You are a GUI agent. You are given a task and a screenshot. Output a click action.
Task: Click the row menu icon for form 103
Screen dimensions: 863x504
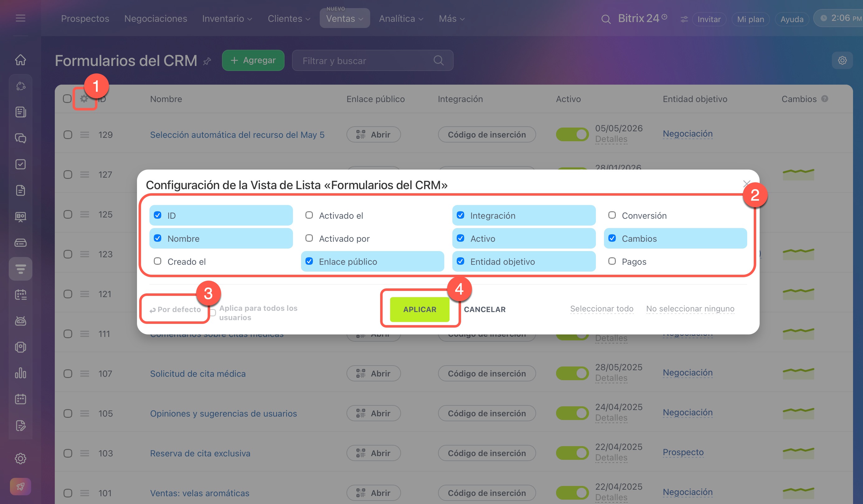[85, 453]
